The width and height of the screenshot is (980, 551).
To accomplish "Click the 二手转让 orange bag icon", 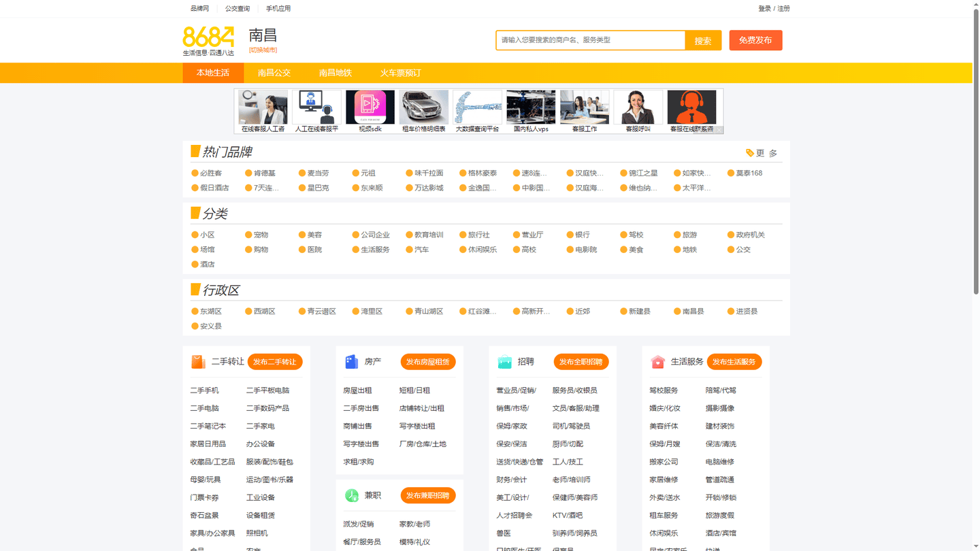I will click(198, 362).
